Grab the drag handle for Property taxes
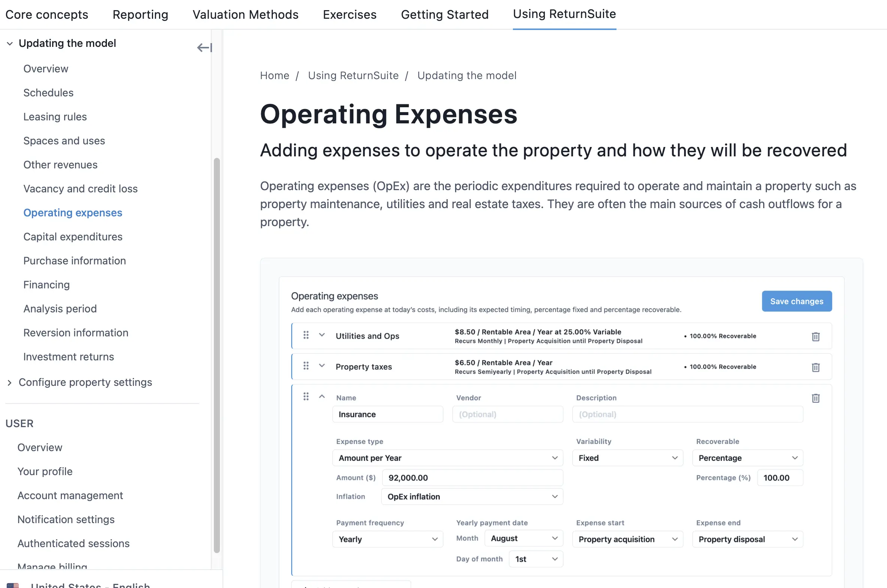887x588 pixels. click(306, 366)
